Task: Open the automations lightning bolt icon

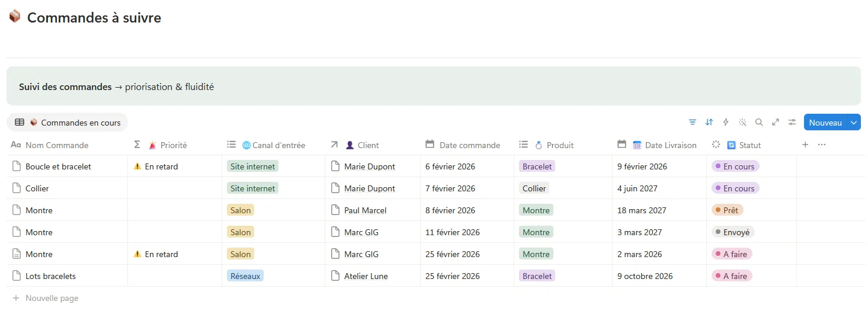Action: pos(726,122)
